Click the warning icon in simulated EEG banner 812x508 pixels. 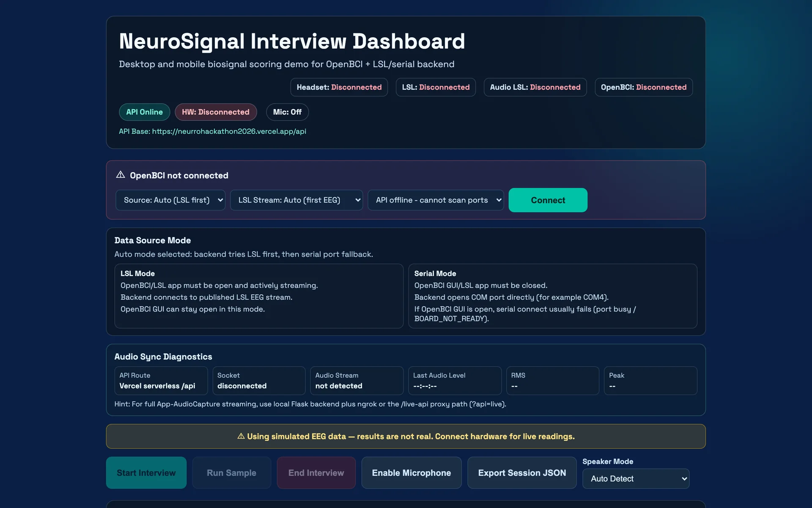coord(241,436)
